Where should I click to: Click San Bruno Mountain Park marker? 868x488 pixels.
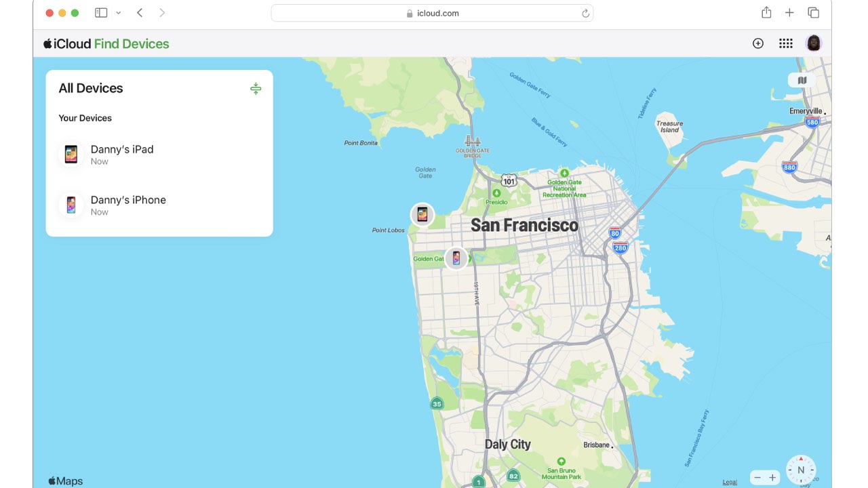tap(561, 461)
